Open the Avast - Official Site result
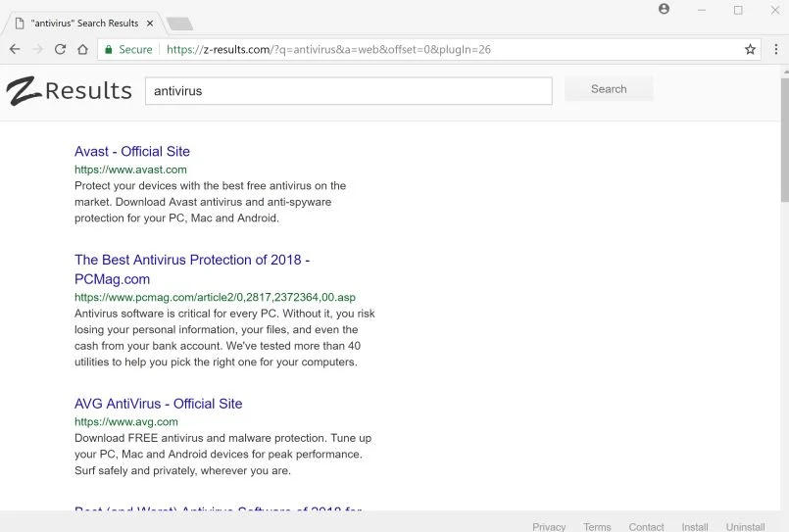The width and height of the screenshot is (789, 532). (132, 151)
